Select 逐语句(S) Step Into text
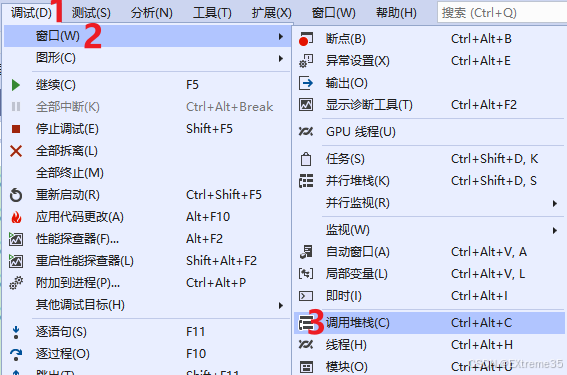This screenshot has height=375, width=567. (61, 332)
